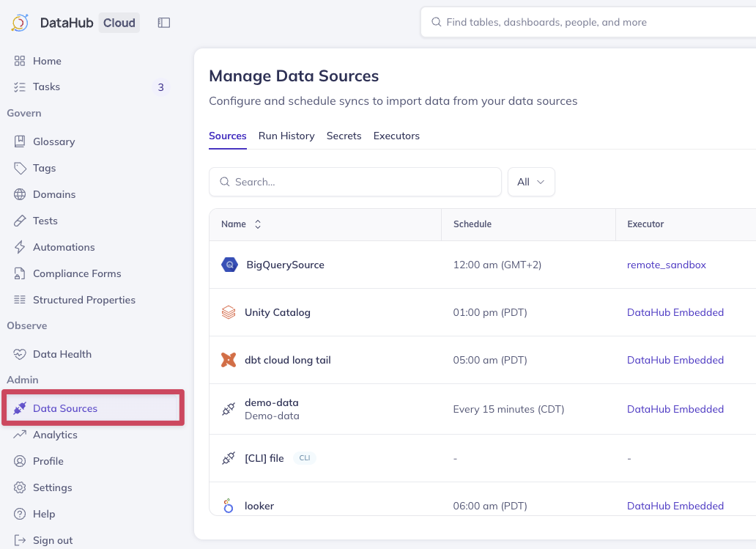756x549 pixels.
Task: Click the Unity Catalog Databricks icon
Action: pyautogui.click(x=229, y=312)
